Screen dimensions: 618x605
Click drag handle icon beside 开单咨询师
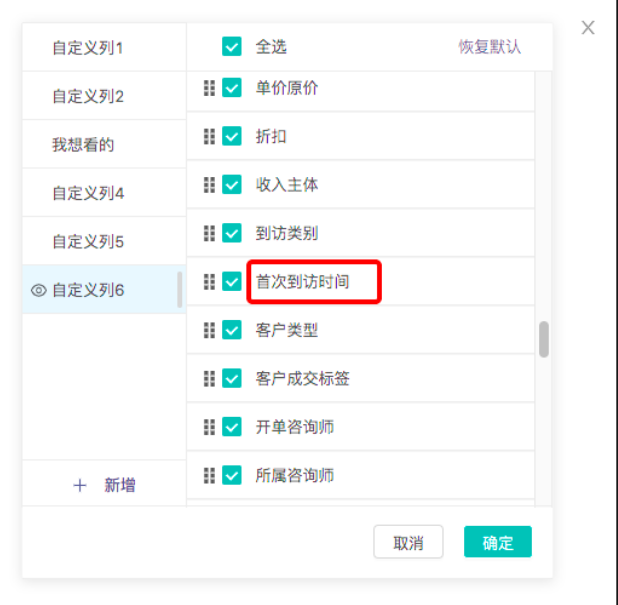click(x=209, y=427)
